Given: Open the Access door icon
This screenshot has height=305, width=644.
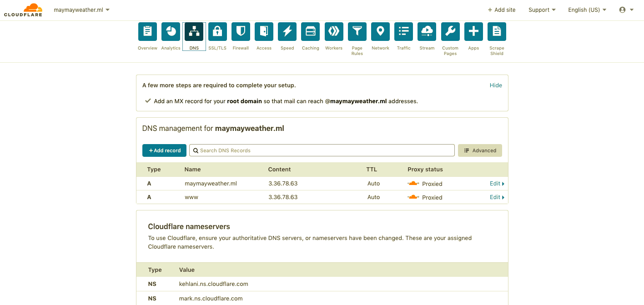Looking at the screenshot, I should [264, 31].
